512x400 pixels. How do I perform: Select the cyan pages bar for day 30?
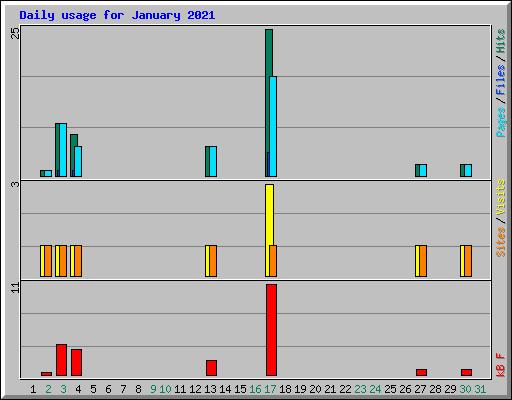(468, 170)
